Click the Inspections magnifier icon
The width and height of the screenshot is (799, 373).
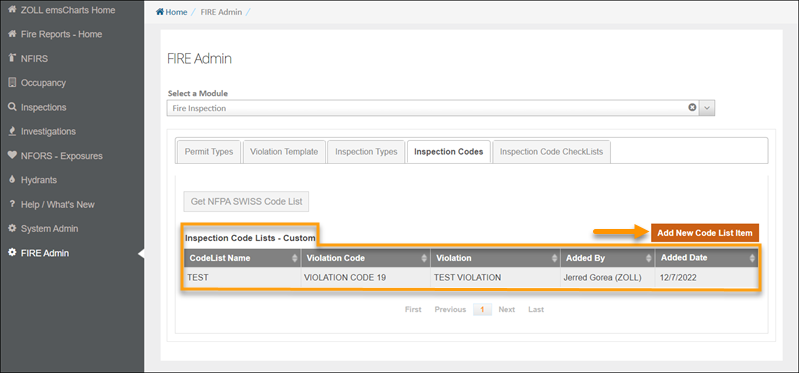(13, 107)
